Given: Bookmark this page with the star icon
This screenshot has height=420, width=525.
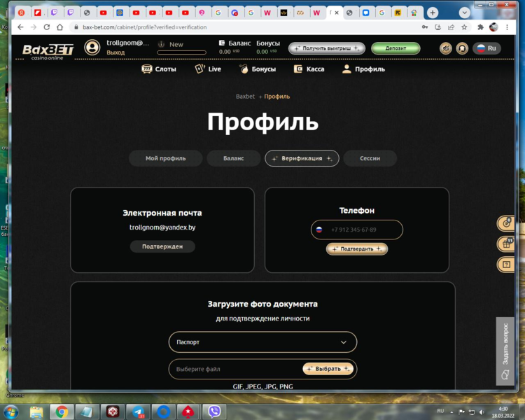Looking at the screenshot, I should [x=464, y=27].
